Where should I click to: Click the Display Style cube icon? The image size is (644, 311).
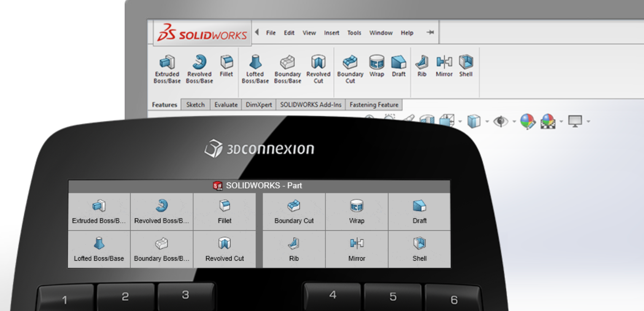click(474, 121)
